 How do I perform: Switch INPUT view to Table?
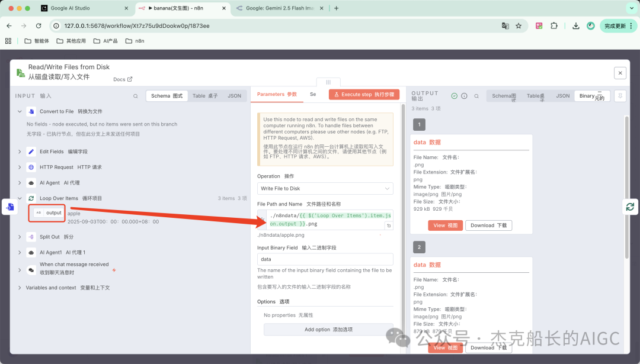click(205, 96)
